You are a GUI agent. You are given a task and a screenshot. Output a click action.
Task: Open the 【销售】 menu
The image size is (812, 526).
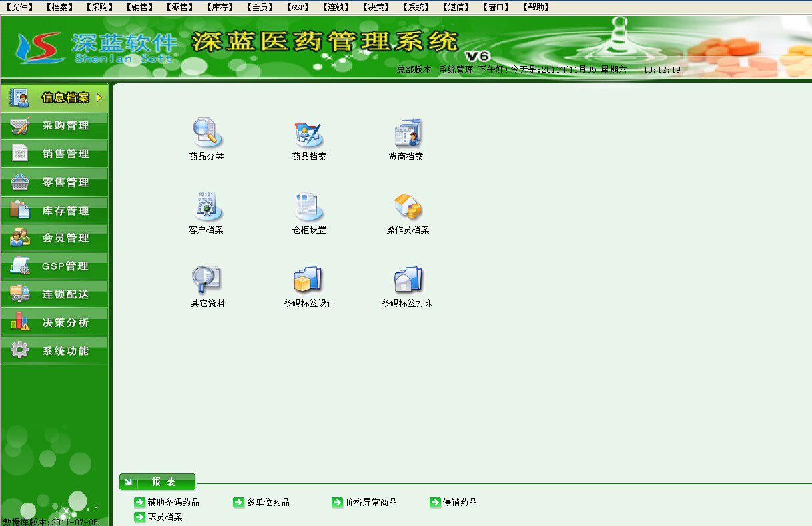click(139, 7)
